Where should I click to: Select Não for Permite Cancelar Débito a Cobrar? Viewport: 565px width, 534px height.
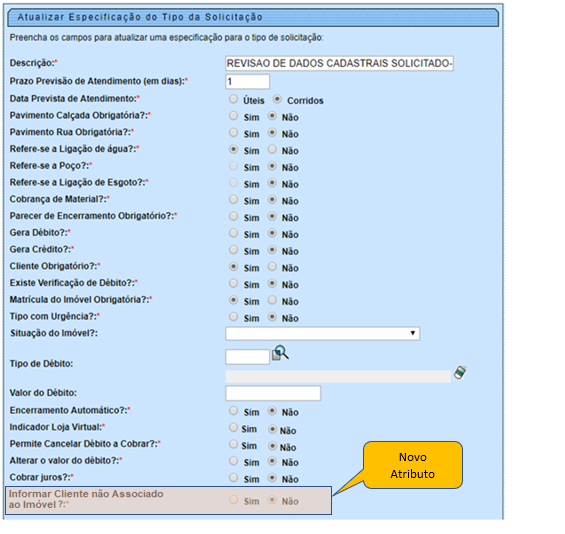click(273, 446)
